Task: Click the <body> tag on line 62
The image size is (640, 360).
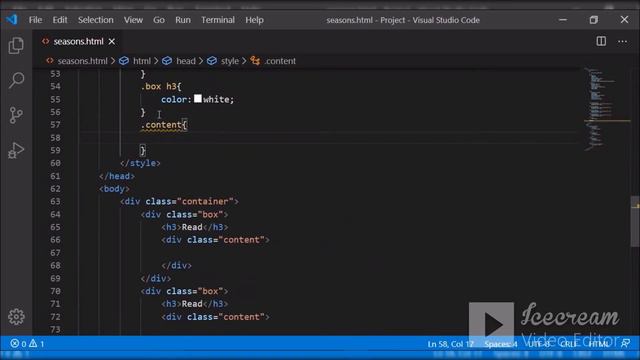Action: [x=114, y=189]
